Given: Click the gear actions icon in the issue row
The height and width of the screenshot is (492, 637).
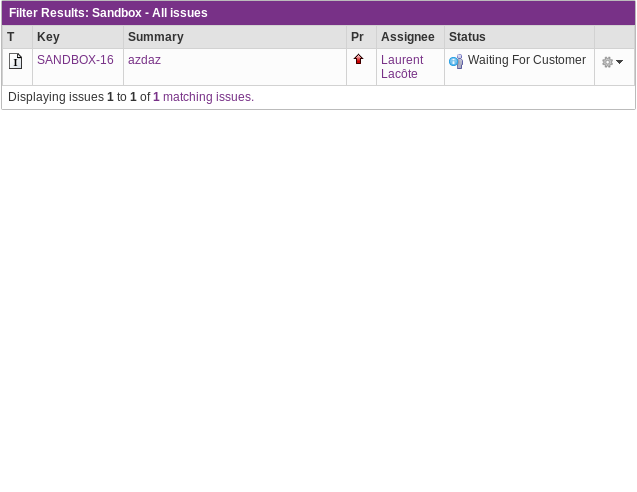Looking at the screenshot, I should 607,62.
